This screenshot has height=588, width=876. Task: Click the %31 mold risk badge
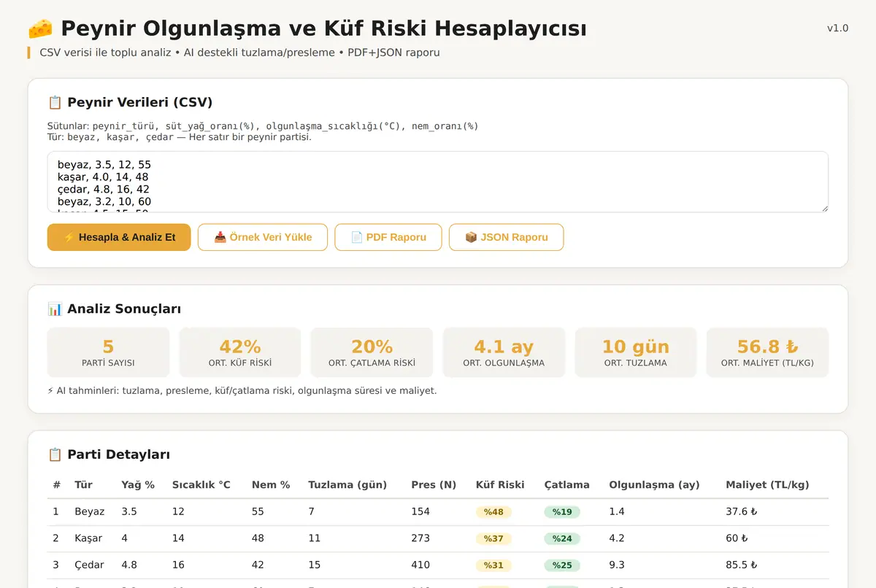click(x=493, y=565)
